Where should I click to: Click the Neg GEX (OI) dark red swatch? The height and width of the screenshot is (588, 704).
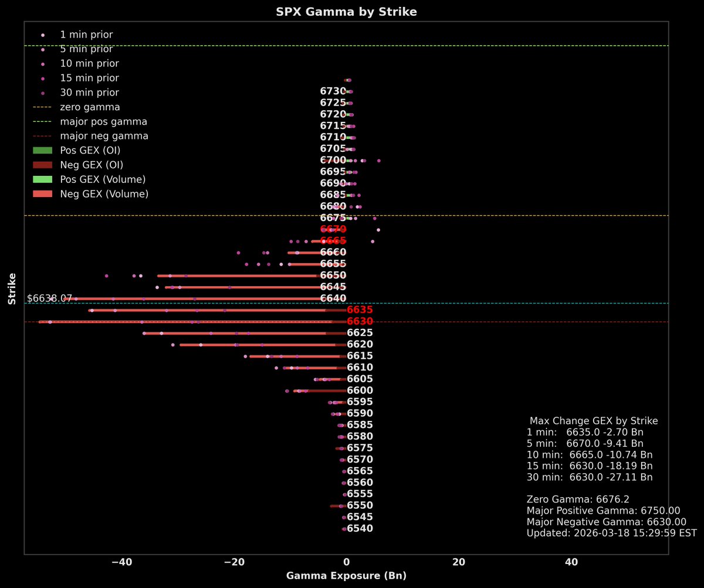(x=43, y=165)
